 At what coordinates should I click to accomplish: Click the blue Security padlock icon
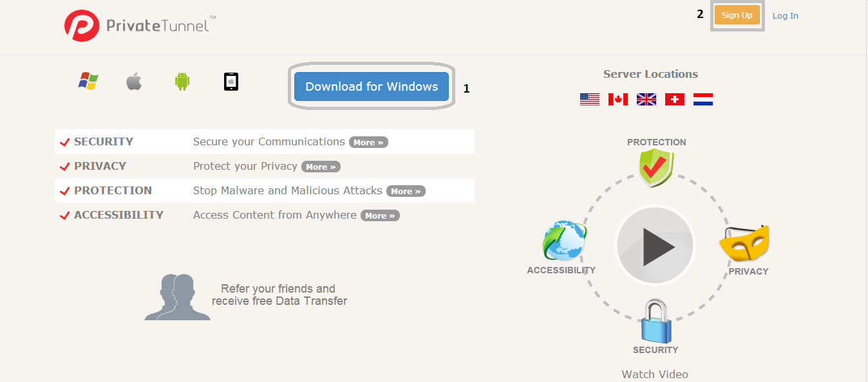tap(656, 321)
